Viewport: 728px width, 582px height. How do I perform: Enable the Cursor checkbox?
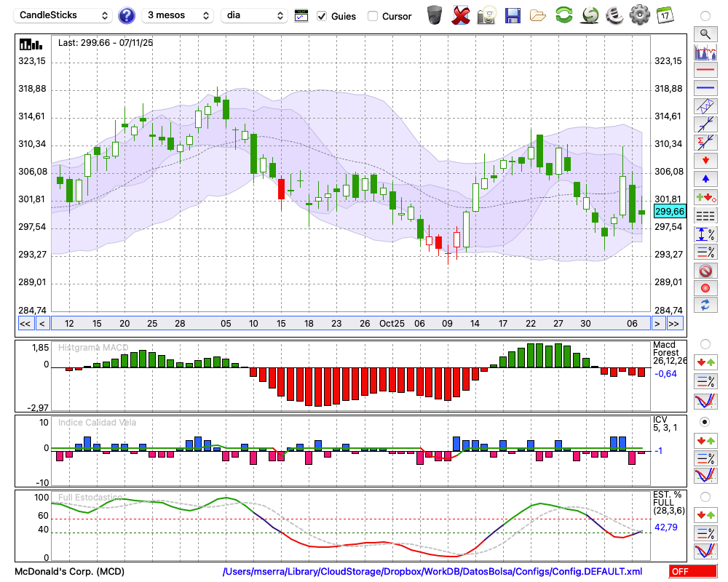point(373,16)
